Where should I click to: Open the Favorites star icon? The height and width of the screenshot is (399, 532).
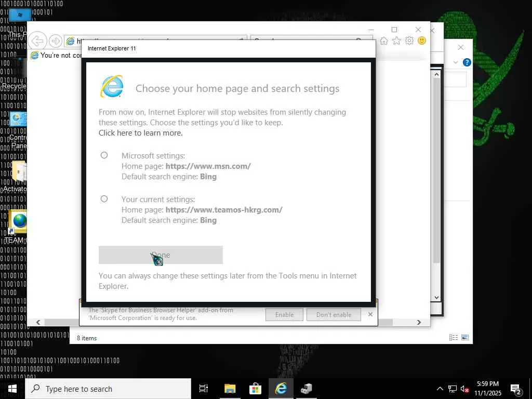click(x=396, y=41)
